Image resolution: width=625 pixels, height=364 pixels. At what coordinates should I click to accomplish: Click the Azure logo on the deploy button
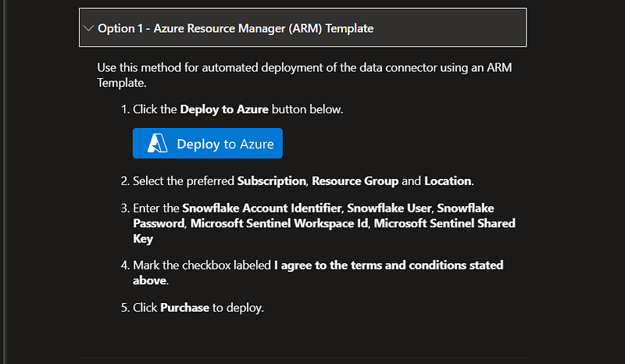pos(158,143)
